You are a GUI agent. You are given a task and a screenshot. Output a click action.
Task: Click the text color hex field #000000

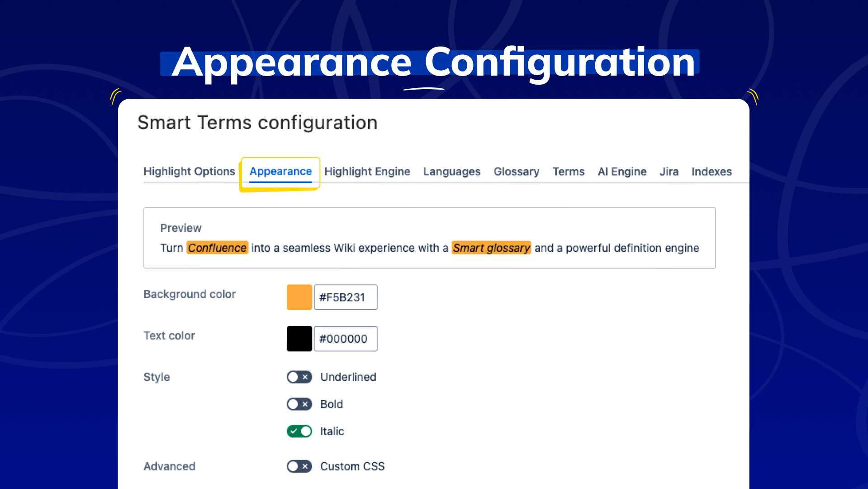tap(345, 339)
